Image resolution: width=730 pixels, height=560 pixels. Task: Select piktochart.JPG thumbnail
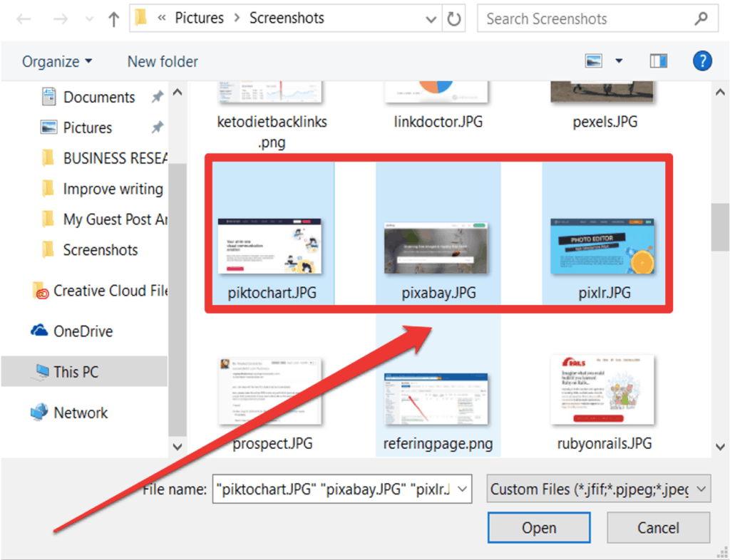pyautogui.click(x=270, y=246)
